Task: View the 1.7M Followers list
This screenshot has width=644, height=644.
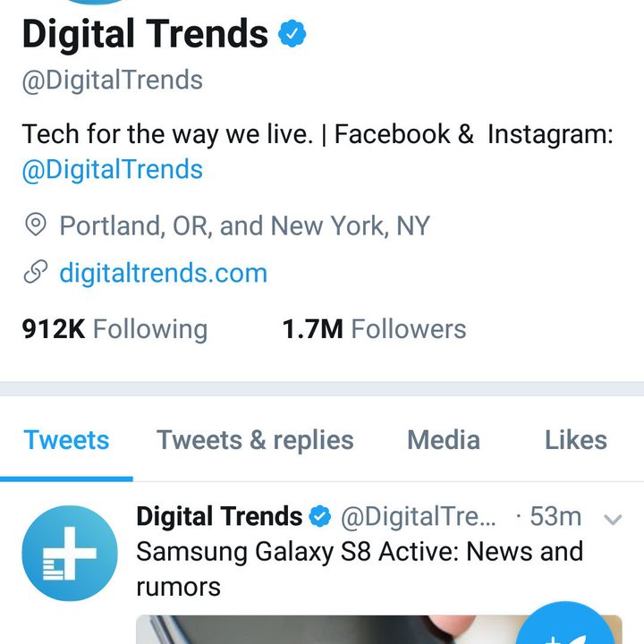Action: (x=374, y=329)
